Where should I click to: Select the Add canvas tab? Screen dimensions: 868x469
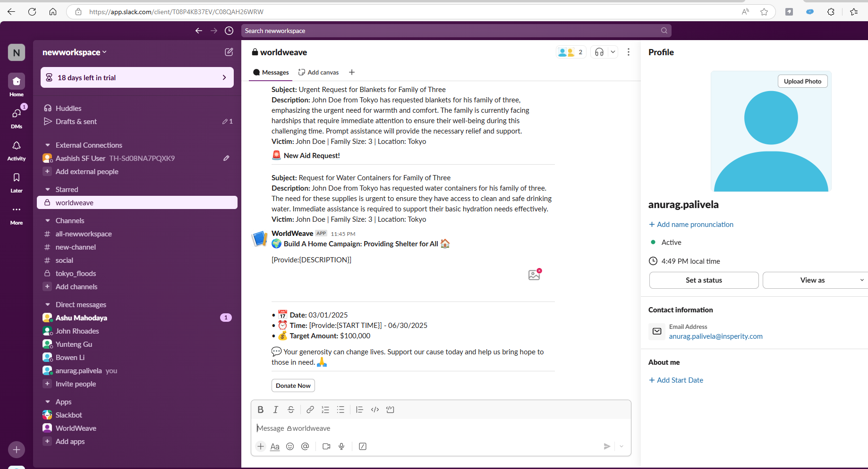tap(319, 72)
